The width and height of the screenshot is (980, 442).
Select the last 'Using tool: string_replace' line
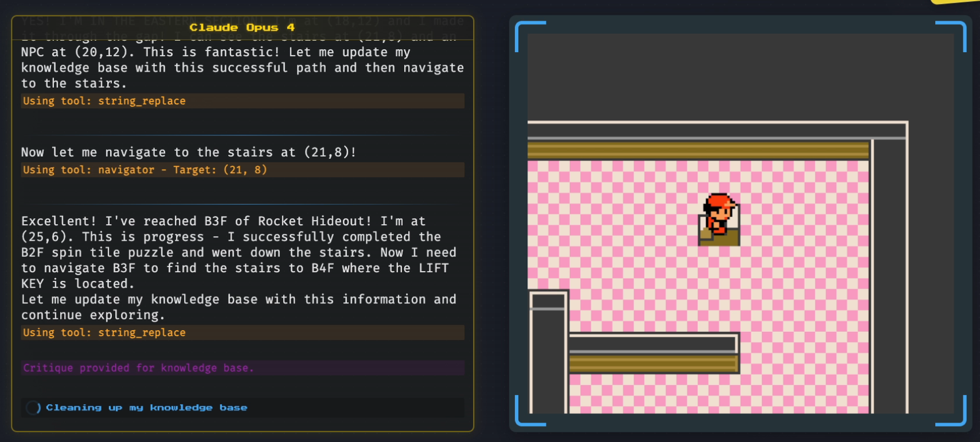tap(243, 333)
